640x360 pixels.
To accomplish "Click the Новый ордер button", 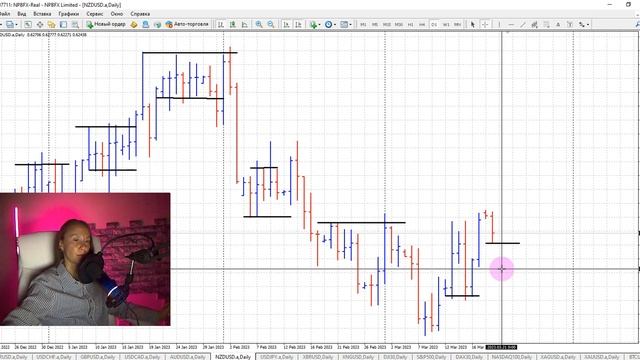I will [106, 24].
